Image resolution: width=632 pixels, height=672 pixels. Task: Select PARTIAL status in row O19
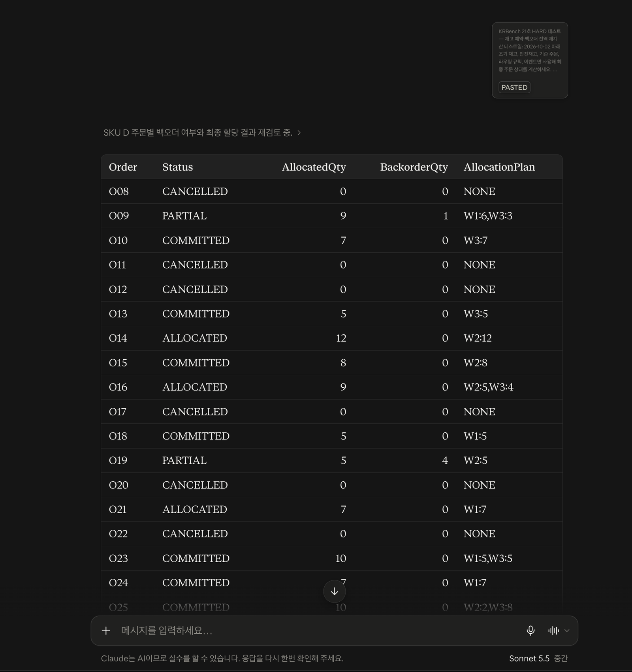[x=184, y=461]
